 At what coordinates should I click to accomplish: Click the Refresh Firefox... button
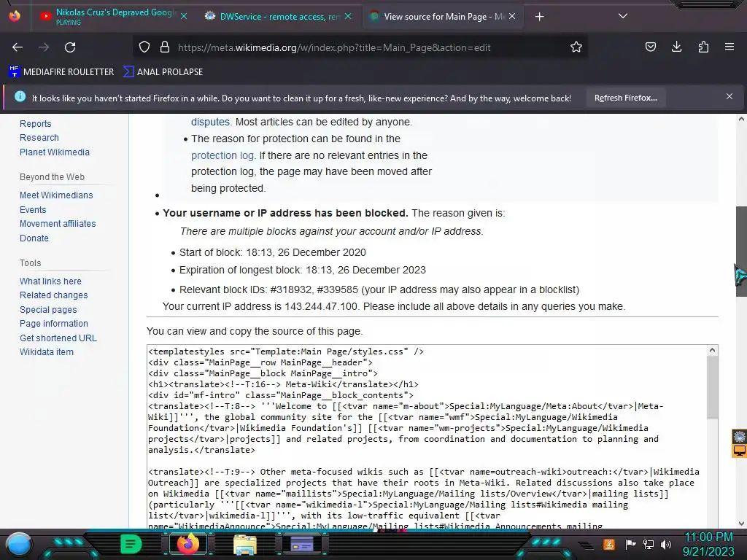click(625, 98)
